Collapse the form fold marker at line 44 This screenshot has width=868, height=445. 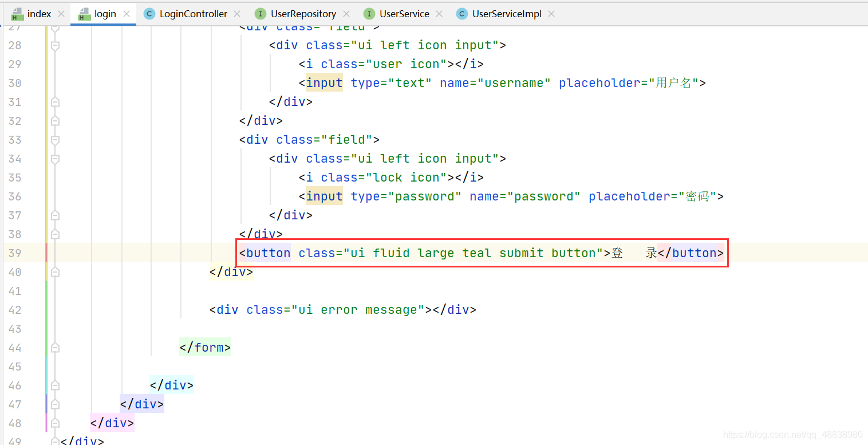coord(55,348)
